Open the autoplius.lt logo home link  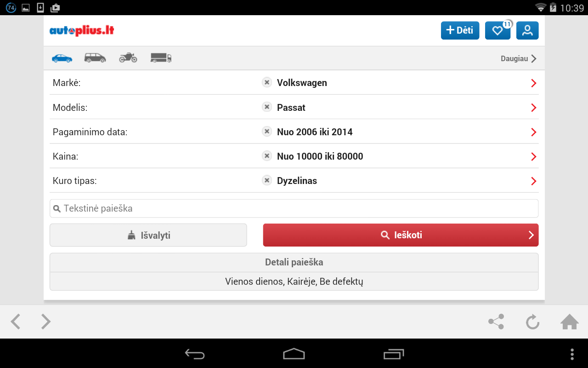(x=82, y=31)
